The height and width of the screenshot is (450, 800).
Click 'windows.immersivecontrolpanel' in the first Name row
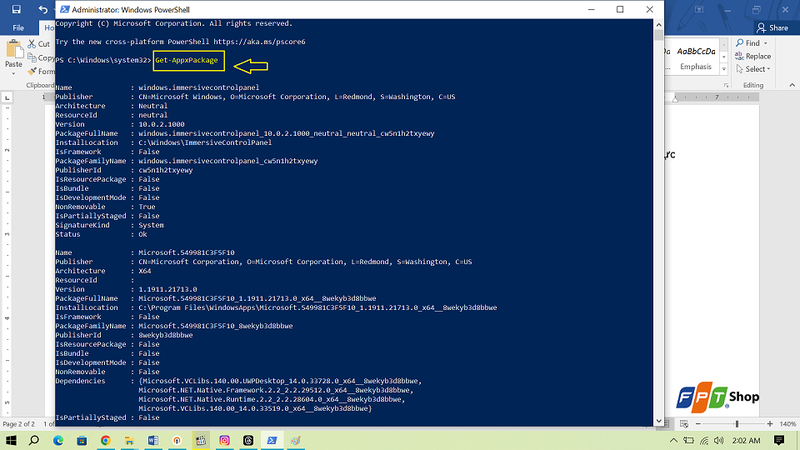point(198,88)
